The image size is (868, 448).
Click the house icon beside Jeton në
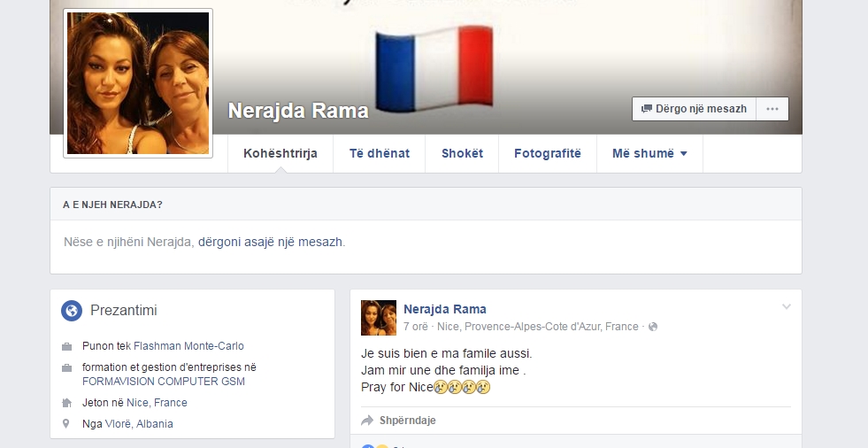tap(66, 403)
